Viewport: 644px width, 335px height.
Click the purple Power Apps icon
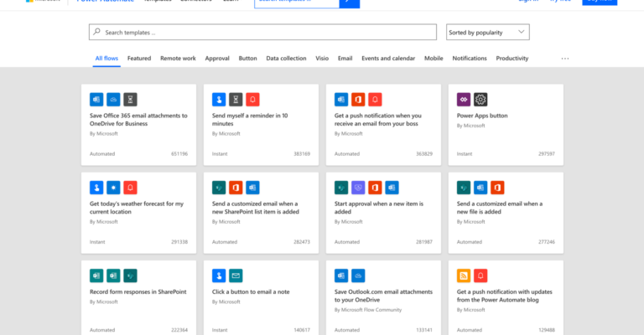[x=464, y=99]
